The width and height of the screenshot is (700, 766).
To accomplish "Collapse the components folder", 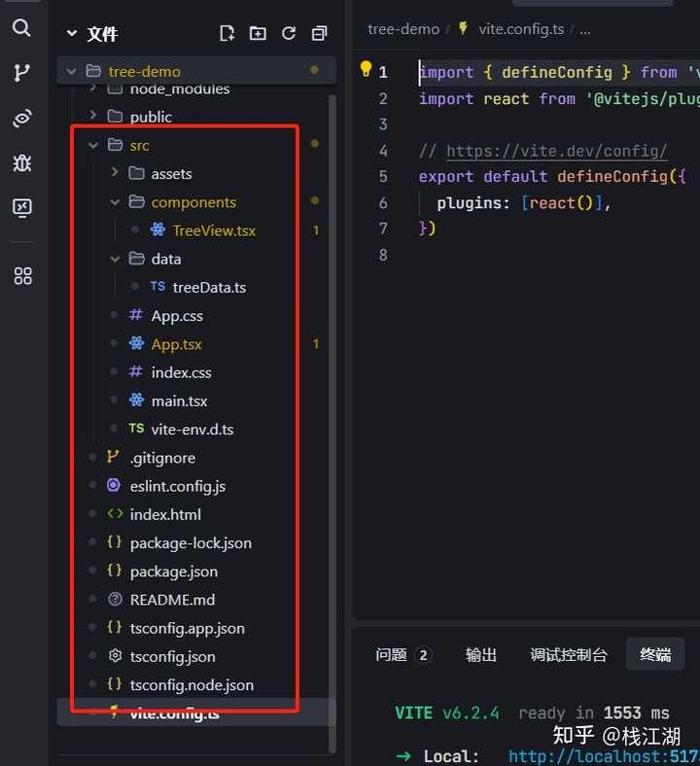I will (x=115, y=202).
